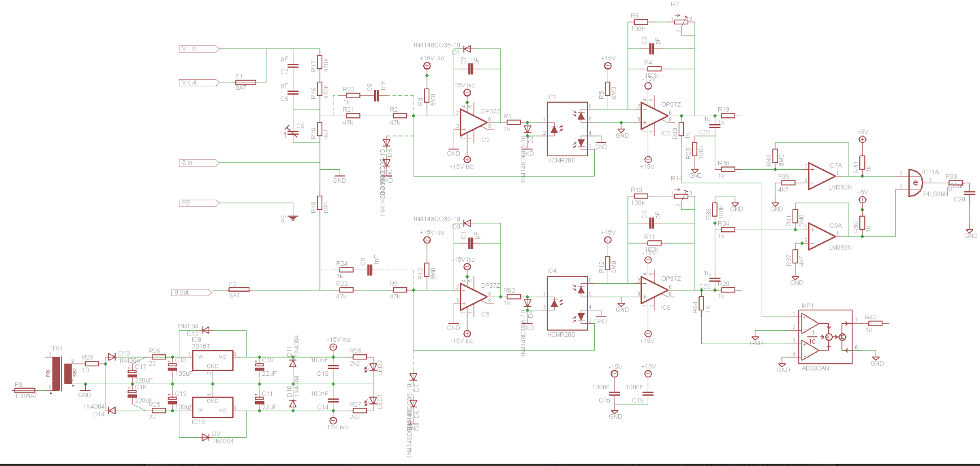Screen dimensions: 980x466
Task: Select op-amp IC2 triangle symbol
Action: pos(473,122)
